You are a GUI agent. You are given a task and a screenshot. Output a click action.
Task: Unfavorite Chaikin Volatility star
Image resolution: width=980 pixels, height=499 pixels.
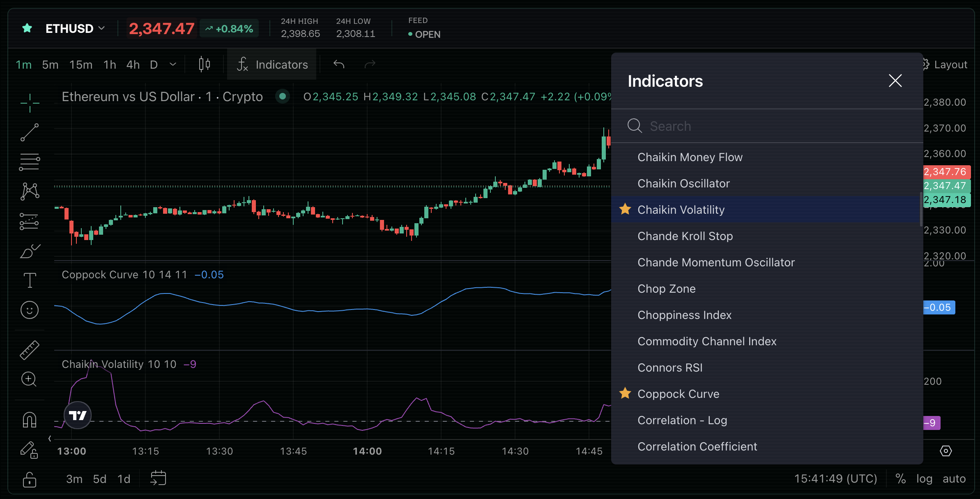[x=625, y=209]
